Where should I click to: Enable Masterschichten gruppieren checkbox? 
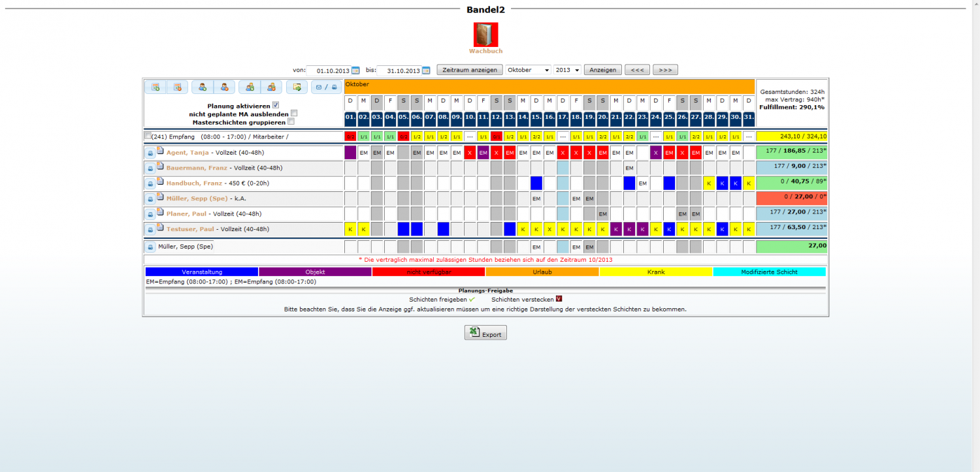coord(291,121)
